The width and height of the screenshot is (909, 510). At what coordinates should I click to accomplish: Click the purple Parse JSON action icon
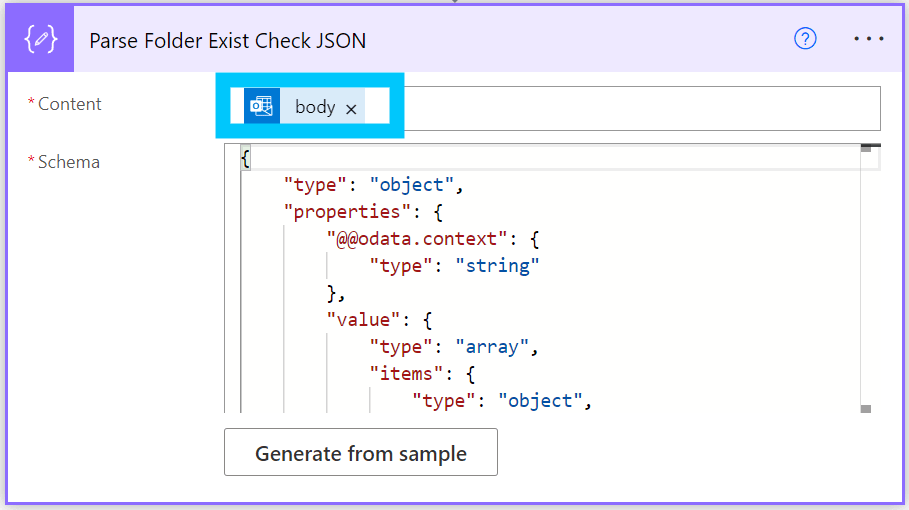[39, 40]
